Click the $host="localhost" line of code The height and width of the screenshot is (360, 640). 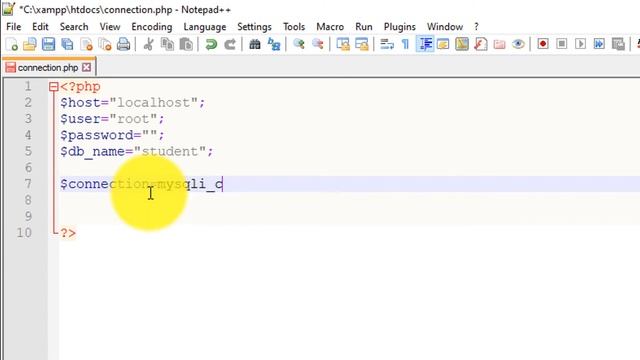(133, 102)
